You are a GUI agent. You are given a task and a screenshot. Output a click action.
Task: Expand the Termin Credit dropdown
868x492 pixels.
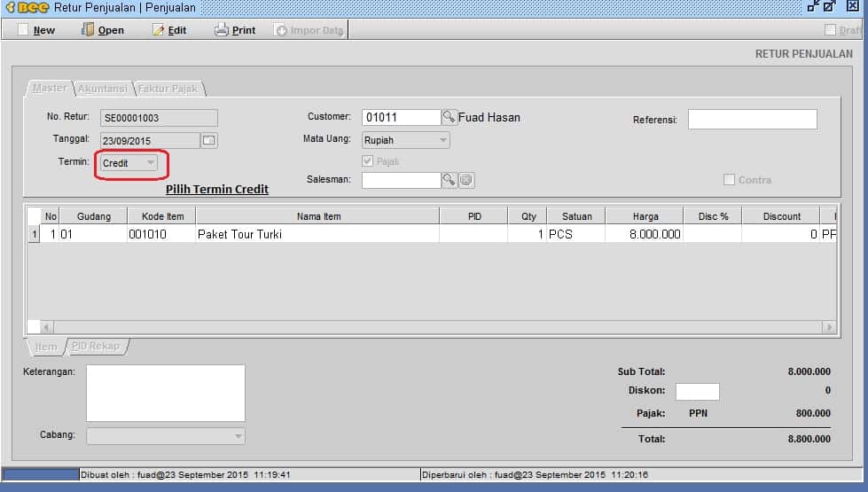point(151,163)
